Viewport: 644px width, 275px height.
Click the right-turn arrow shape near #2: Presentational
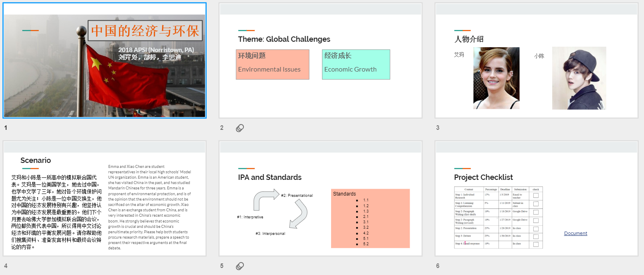click(266, 199)
